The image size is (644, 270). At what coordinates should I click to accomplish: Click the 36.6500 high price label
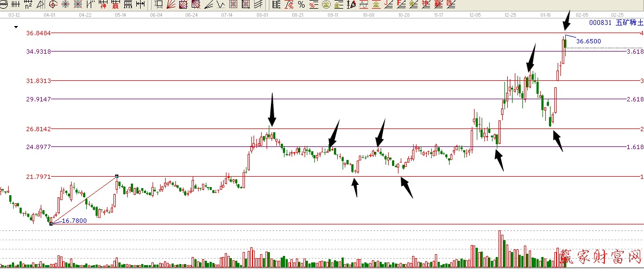[x=588, y=41]
